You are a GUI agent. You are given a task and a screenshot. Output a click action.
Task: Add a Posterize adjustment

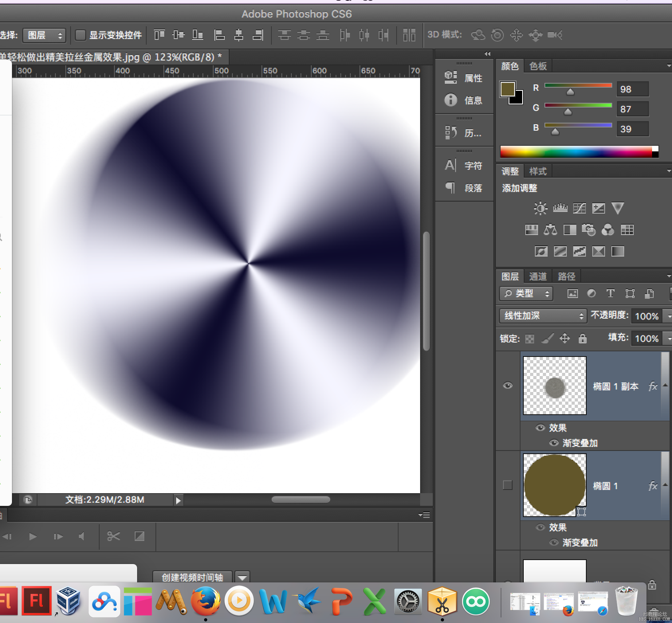[x=560, y=251]
